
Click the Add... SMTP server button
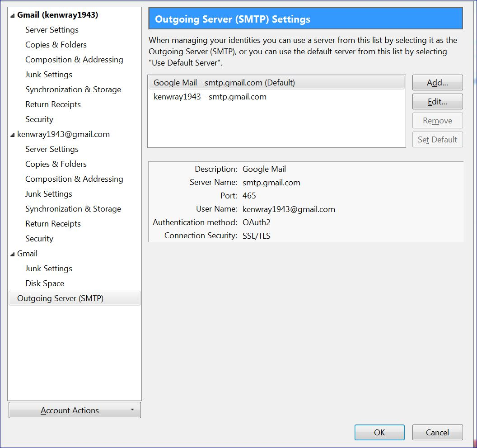pyautogui.click(x=437, y=83)
